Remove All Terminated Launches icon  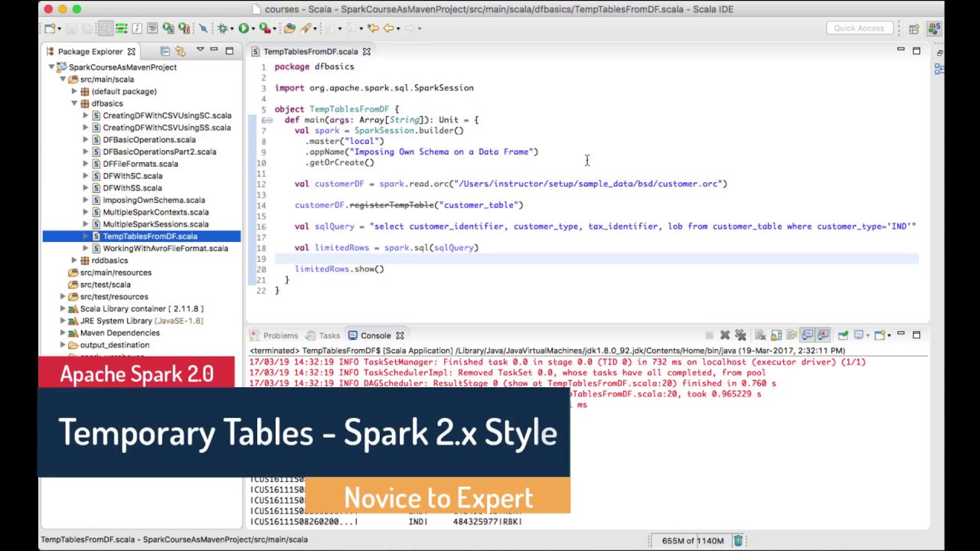[x=740, y=335]
